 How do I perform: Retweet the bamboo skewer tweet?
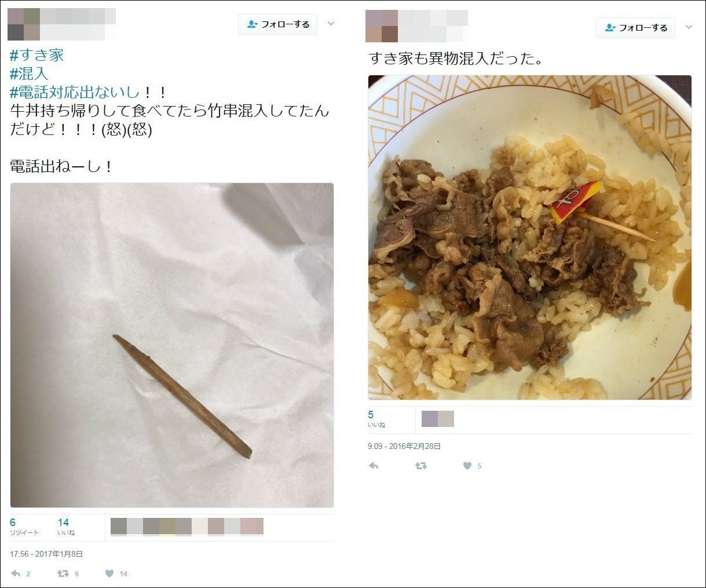pos(63,574)
